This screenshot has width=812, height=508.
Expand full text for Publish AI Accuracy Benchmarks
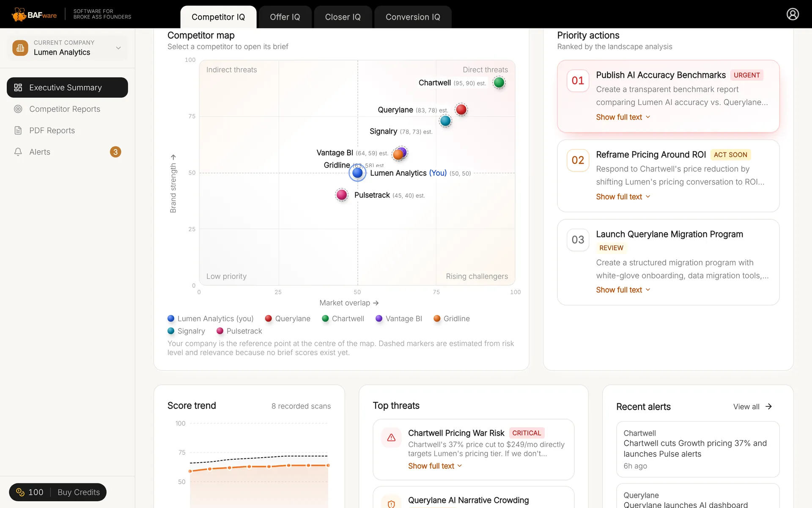(623, 117)
